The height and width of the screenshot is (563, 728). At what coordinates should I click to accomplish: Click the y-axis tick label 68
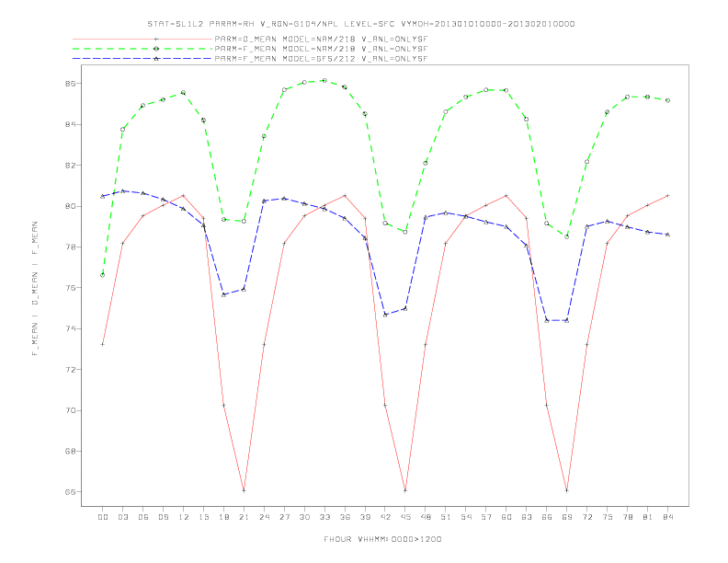pos(71,451)
